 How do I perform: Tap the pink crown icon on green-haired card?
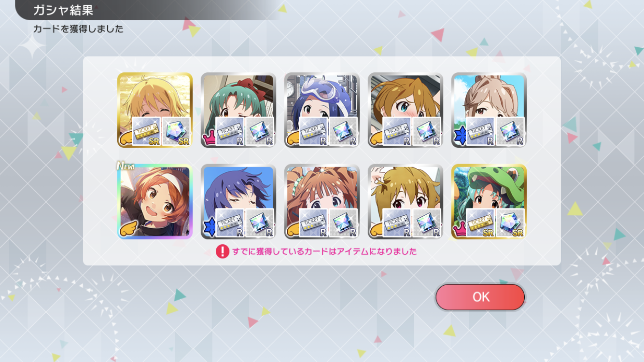point(209,138)
